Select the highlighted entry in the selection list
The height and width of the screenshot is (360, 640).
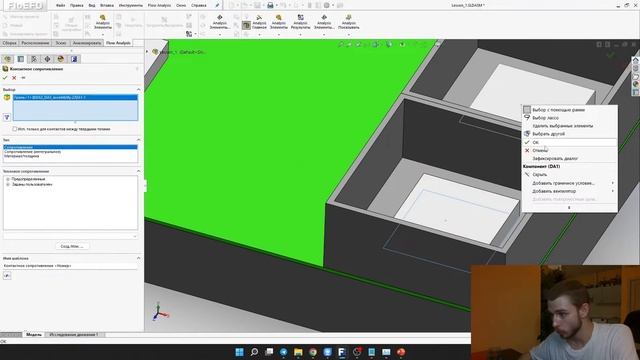coord(76,98)
